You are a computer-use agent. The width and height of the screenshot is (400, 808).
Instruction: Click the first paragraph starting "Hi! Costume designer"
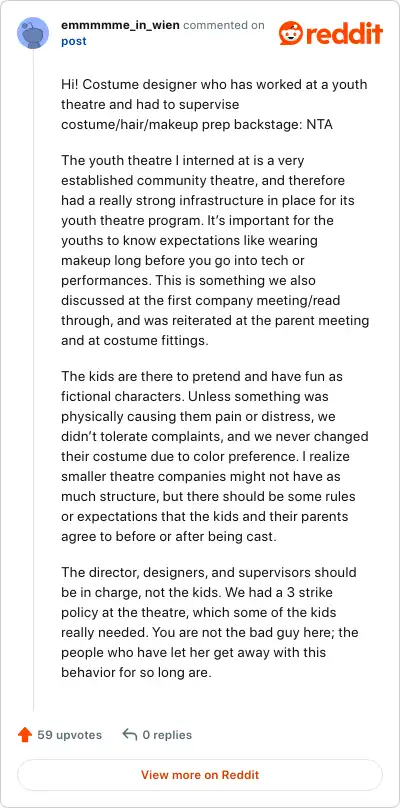(x=214, y=105)
